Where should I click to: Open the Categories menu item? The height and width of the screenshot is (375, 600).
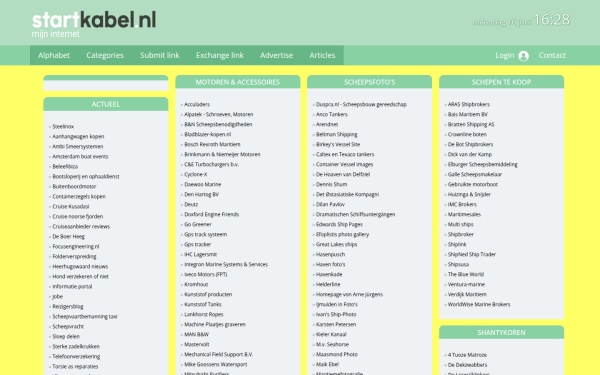click(105, 55)
